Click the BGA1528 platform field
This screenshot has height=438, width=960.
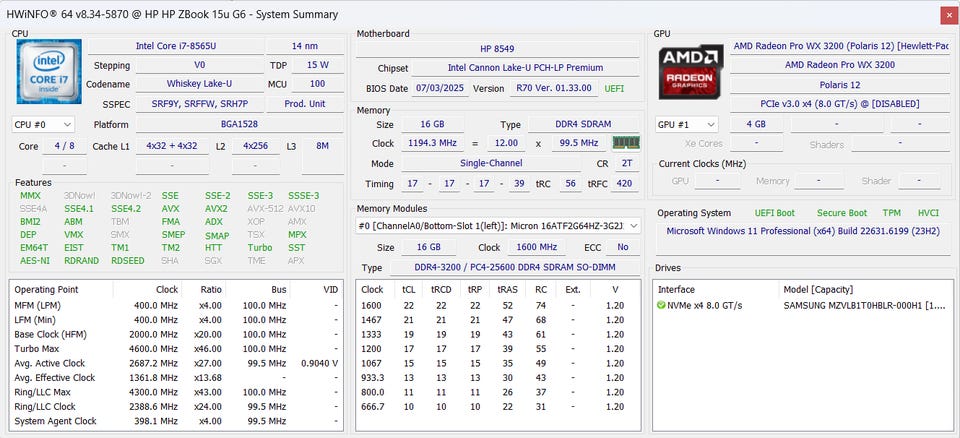tap(239, 124)
